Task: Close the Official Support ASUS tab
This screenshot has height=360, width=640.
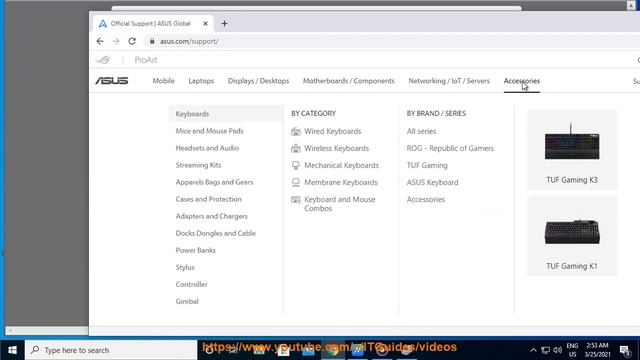Action: click(205, 24)
